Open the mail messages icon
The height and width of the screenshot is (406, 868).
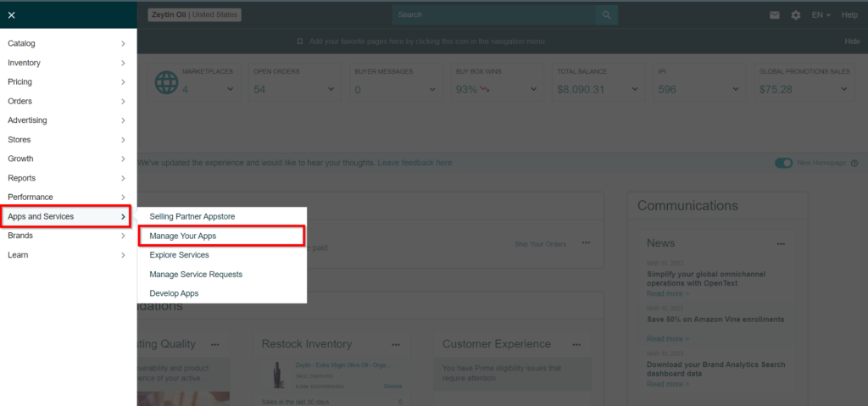click(x=775, y=15)
